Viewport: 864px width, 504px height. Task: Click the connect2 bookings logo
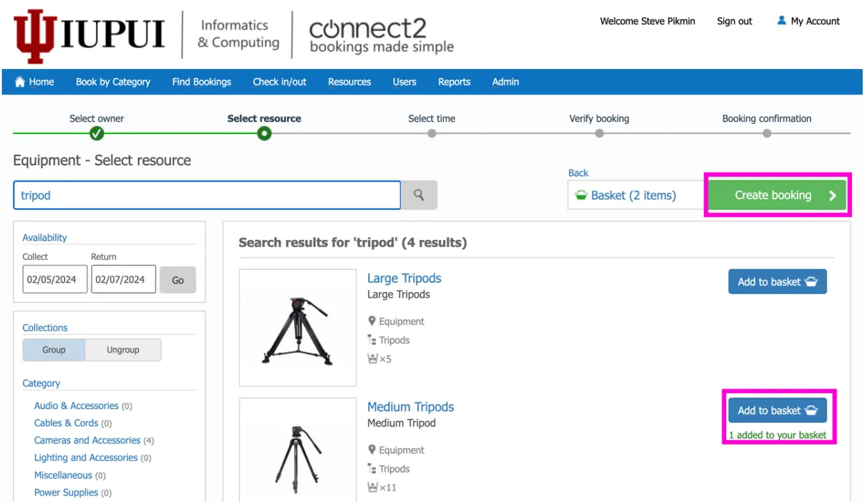[381, 36]
